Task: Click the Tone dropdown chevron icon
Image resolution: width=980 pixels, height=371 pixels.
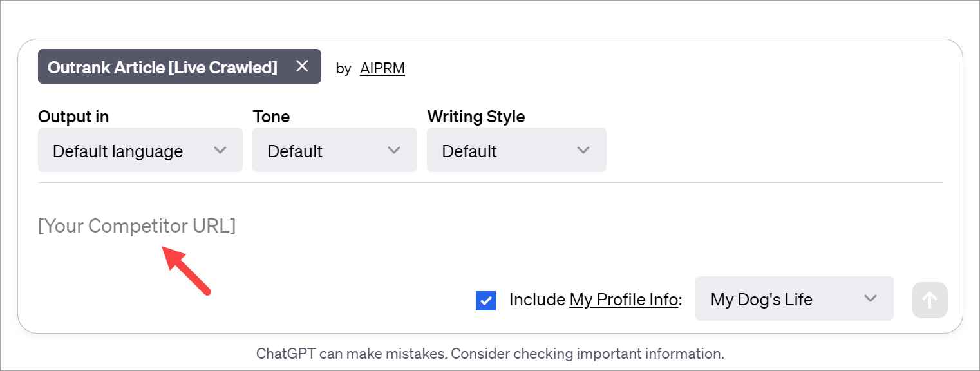Action: (x=394, y=149)
